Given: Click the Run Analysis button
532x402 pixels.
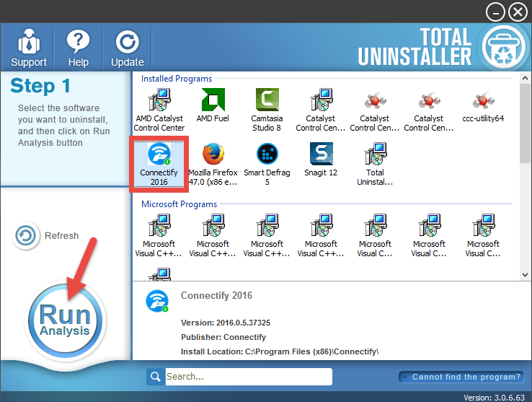Looking at the screenshot, I should click(66, 320).
